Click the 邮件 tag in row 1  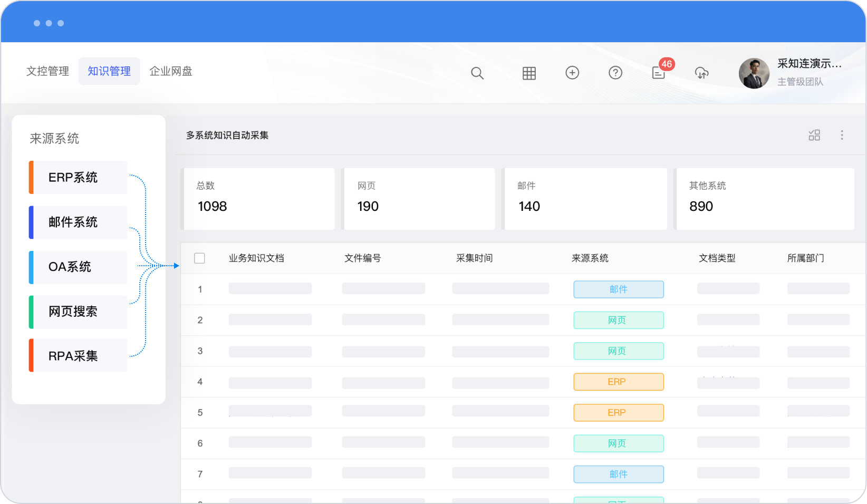[x=618, y=289]
